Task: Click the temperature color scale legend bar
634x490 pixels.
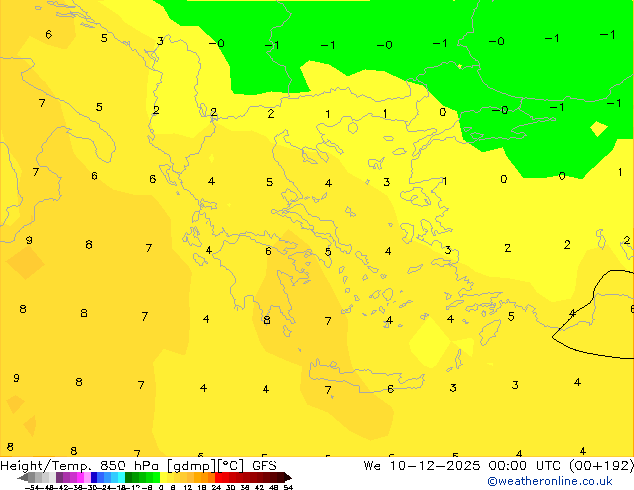Action: (154, 477)
